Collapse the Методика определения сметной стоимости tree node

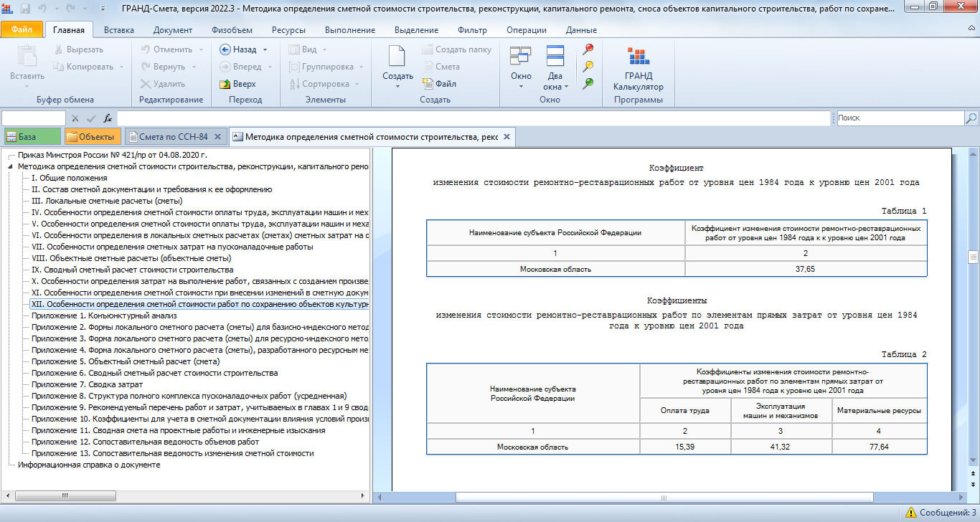coord(11,166)
